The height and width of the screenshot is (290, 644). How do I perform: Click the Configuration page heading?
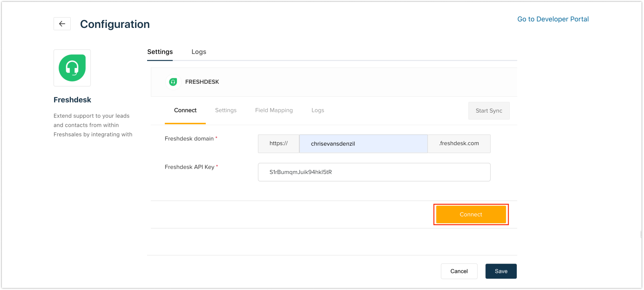point(115,24)
